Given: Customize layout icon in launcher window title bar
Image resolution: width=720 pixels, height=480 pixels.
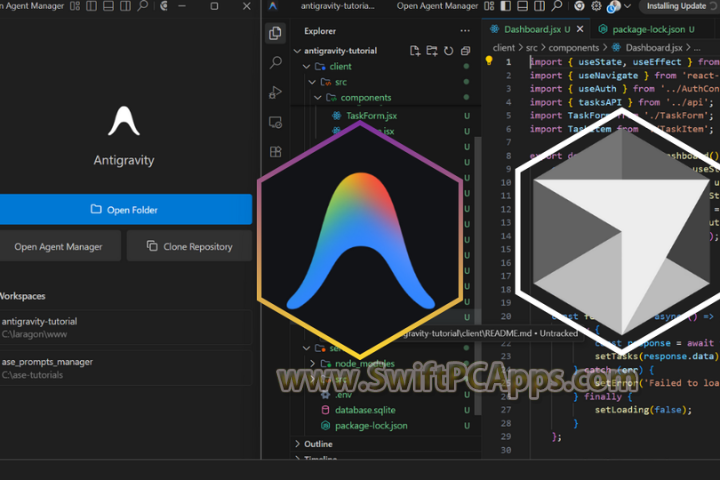Looking at the screenshot, I should [75, 6].
